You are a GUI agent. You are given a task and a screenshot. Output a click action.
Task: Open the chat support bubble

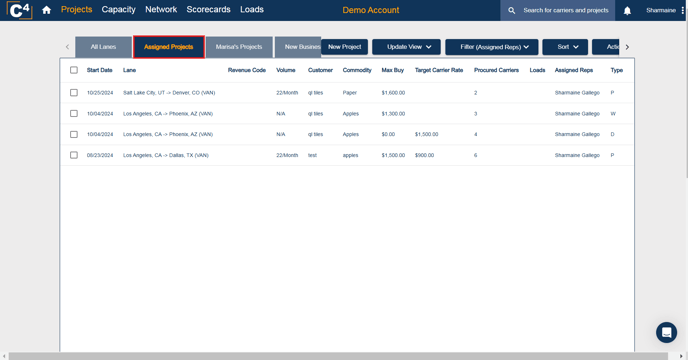(x=666, y=332)
